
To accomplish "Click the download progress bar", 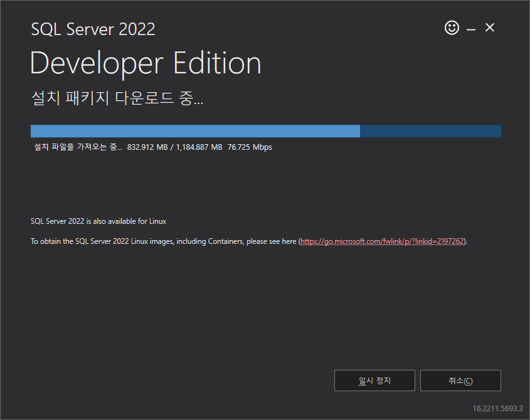I will (x=266, y=131).
